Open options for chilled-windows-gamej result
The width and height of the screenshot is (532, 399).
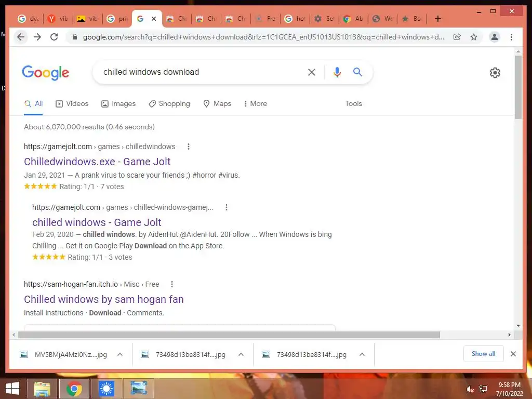(x=227, y=207)
